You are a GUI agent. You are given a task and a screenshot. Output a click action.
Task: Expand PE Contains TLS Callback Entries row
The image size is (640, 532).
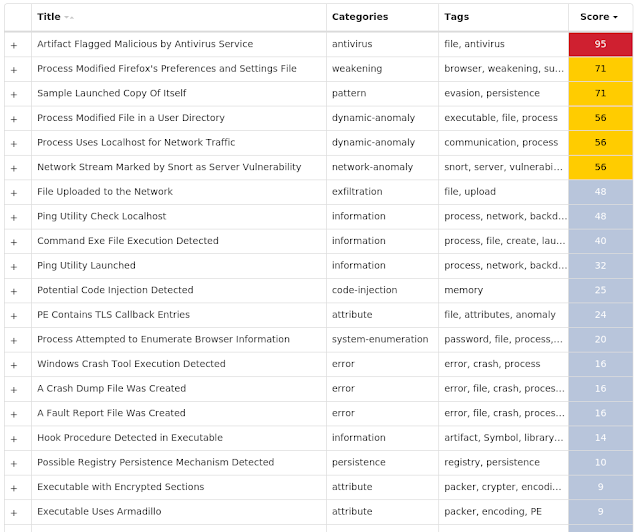[14, 316]
